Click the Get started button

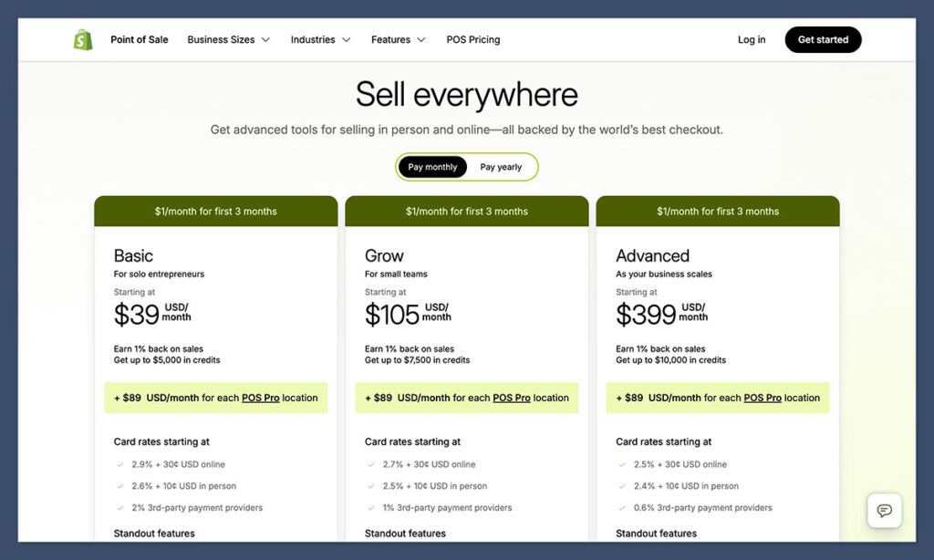(x=823, y=39)
